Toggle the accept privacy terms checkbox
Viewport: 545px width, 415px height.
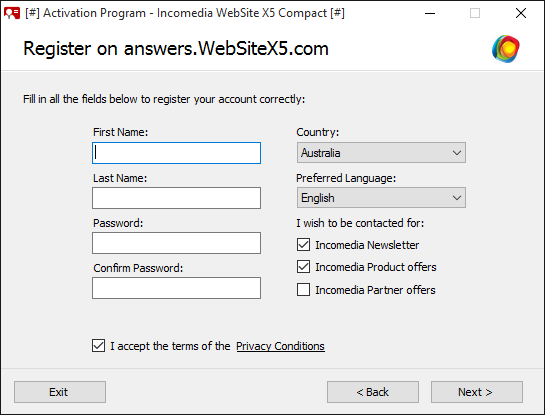[98, 346]
